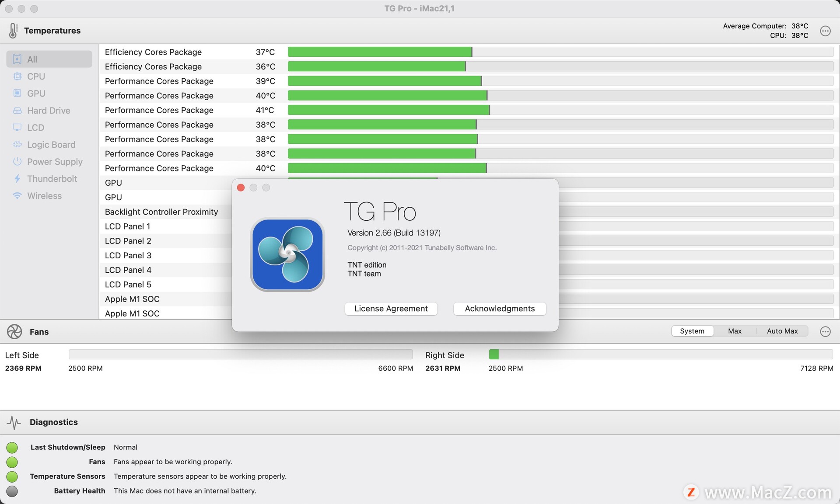The image size is (840, 504).
Task: Click the 2369 RPM Left Side value
Action: (23, 368)
